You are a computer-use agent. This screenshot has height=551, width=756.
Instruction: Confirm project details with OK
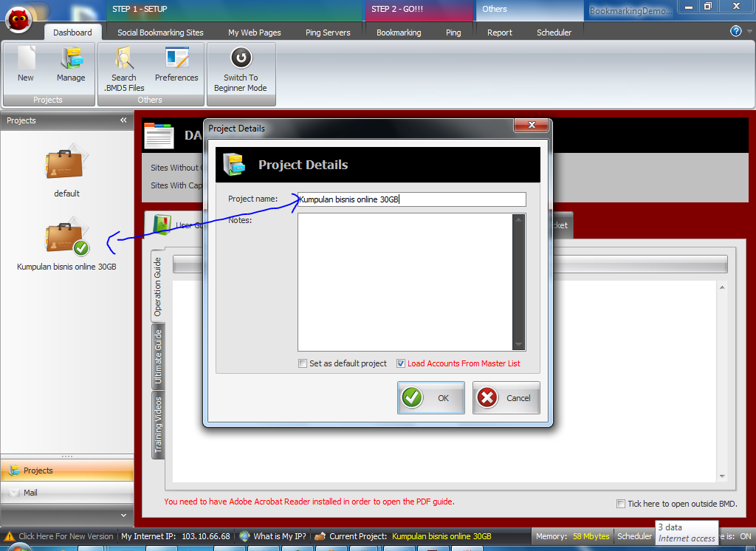[x=431, y=397]
